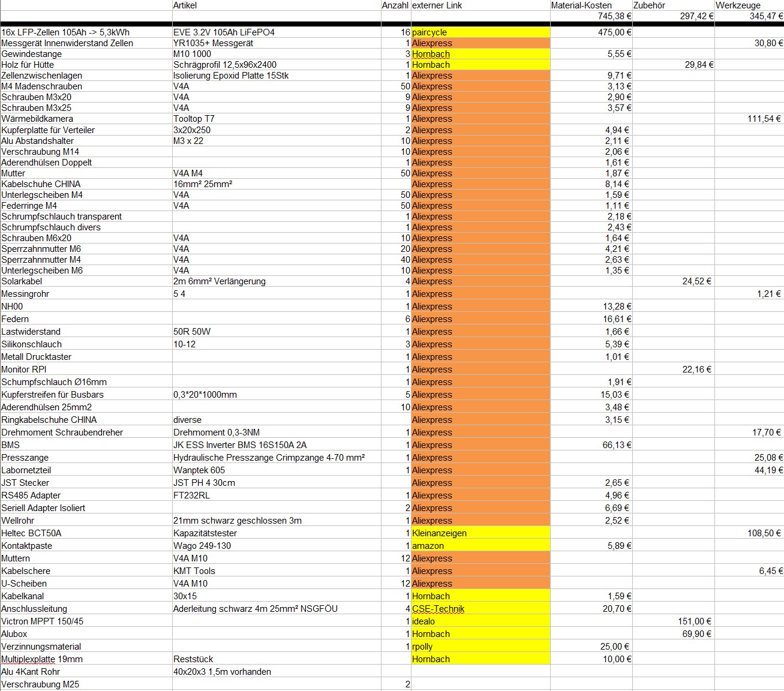Click the 16,61 € cost for Federn
Image resolution: width=784 pixels, height=691 pixels.
click(591, 319)
